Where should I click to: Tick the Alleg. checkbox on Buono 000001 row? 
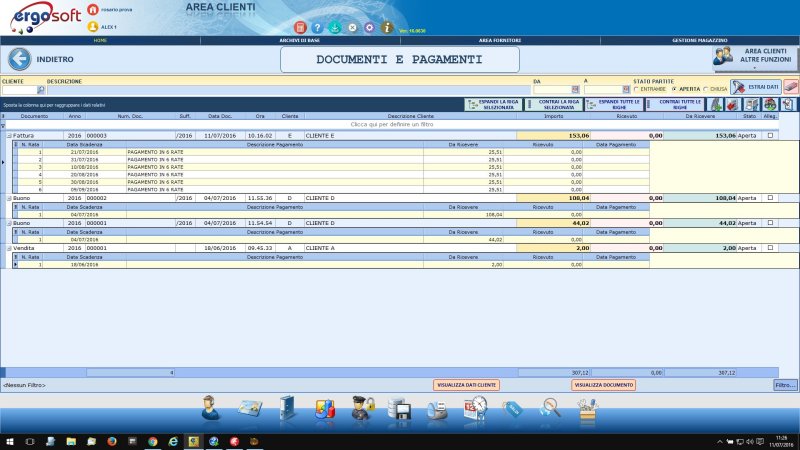pyautogui.click(x=770, y=223)
